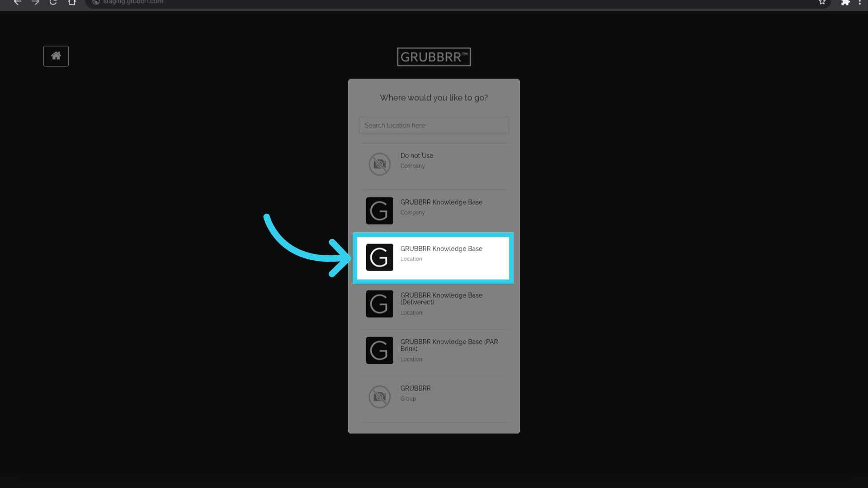Bookmark this page with star icon
Image resolution: width=868 pixels, height=488 pixels.
(822, 2)
